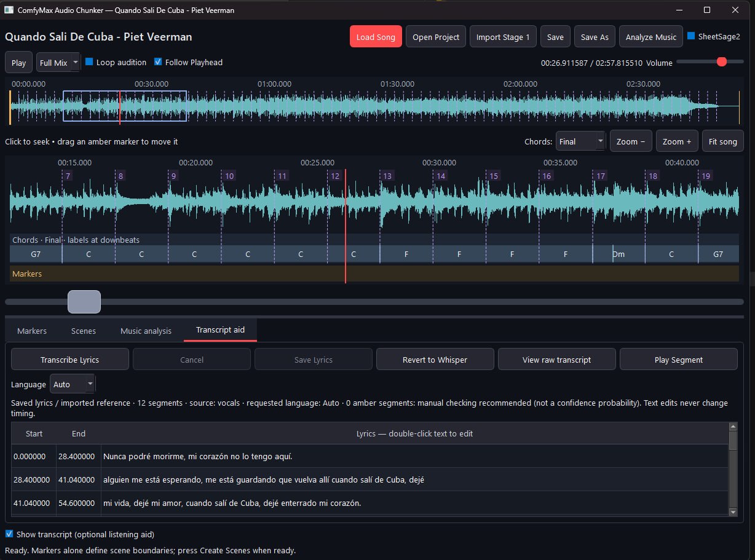The width and height of the screenshot is (755, 560).
Task: Click bar 19 label in the waveform
Action: click(x=706, y=176)
